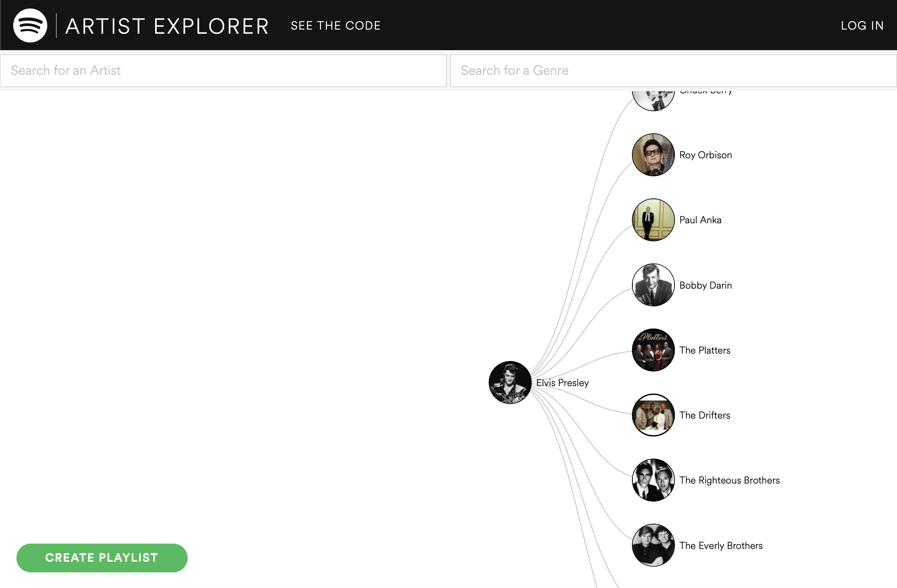Screen dimensions: 897x588
Task: Focus the Search for an Artist field
Action: click(223, 71)
